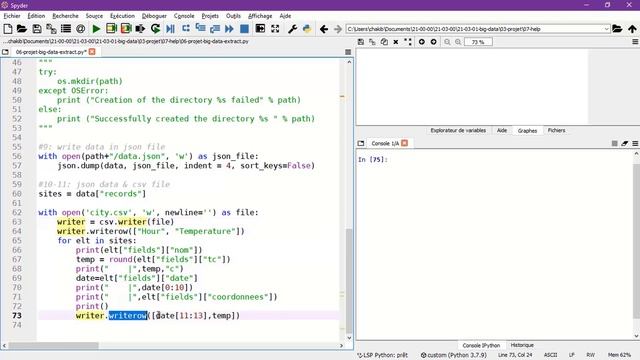Switch to the Historique tab
This screenshot has height=360, width=640.
point(522,345)
